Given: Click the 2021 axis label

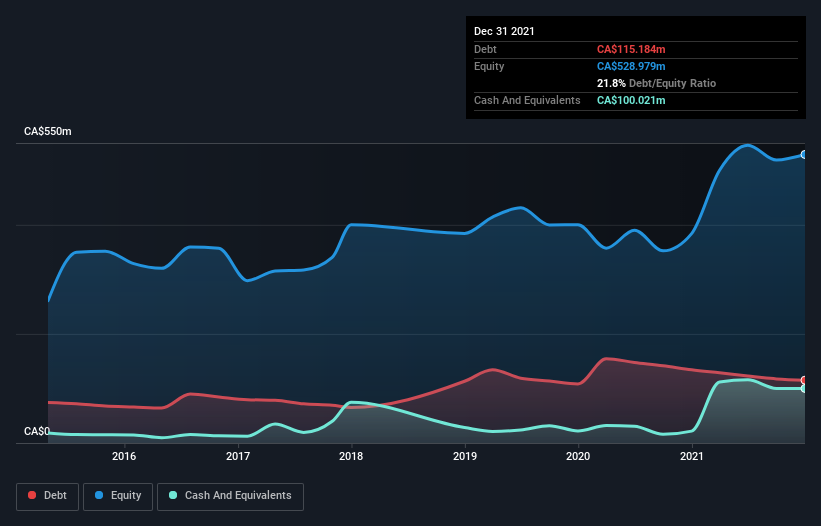Looking at the screenshot, I should (692, 456).
